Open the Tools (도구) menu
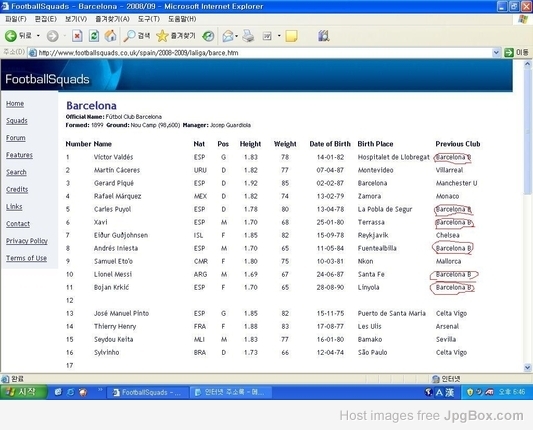 [149, 19]
